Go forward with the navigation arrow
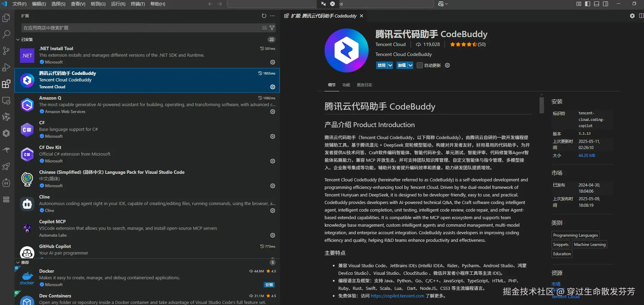The image size is (644, 305). (x=220, y=4)
